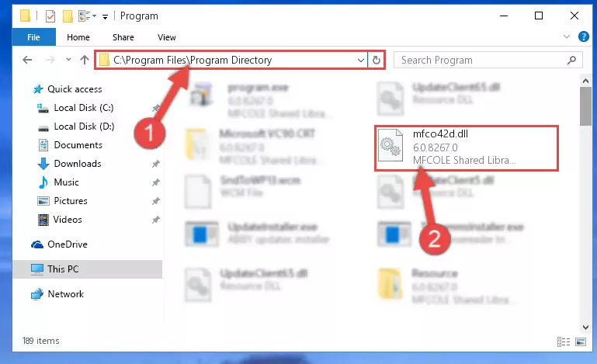Minimize the Program window
Image resolution: width=597 pixels, height=364 pixels.
coord(504,16)
